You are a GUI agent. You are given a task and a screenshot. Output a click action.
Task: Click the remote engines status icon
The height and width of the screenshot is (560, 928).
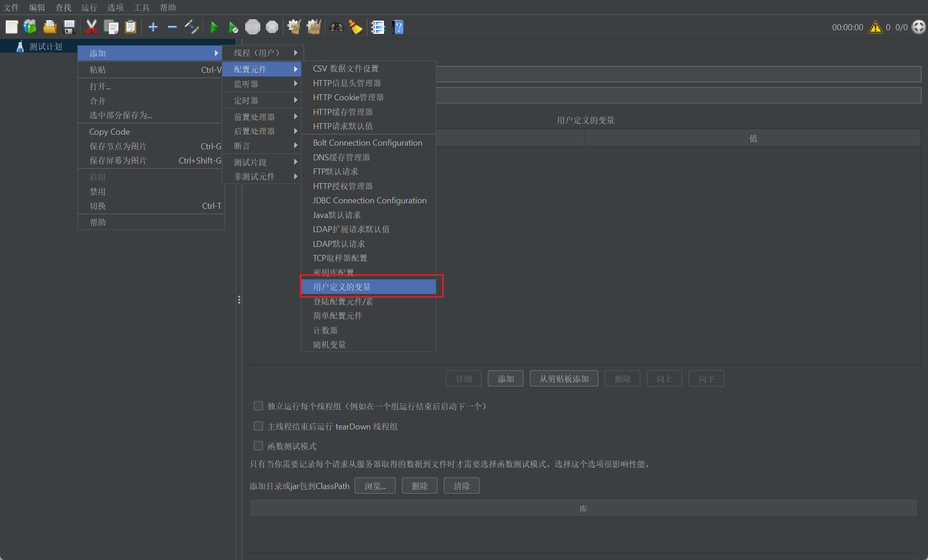pos(918,27)
